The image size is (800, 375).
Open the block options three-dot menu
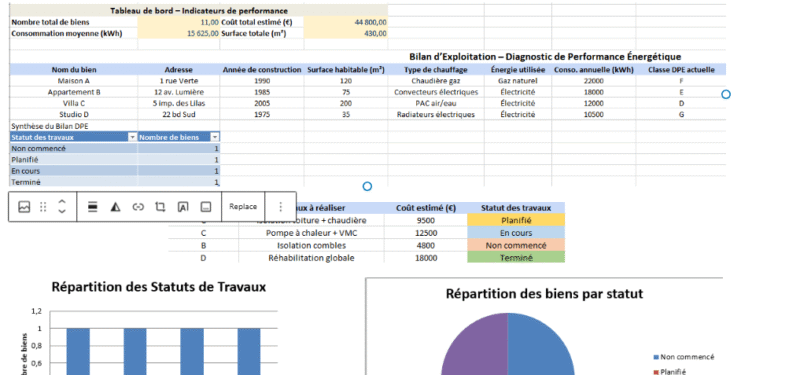(280, 207)
